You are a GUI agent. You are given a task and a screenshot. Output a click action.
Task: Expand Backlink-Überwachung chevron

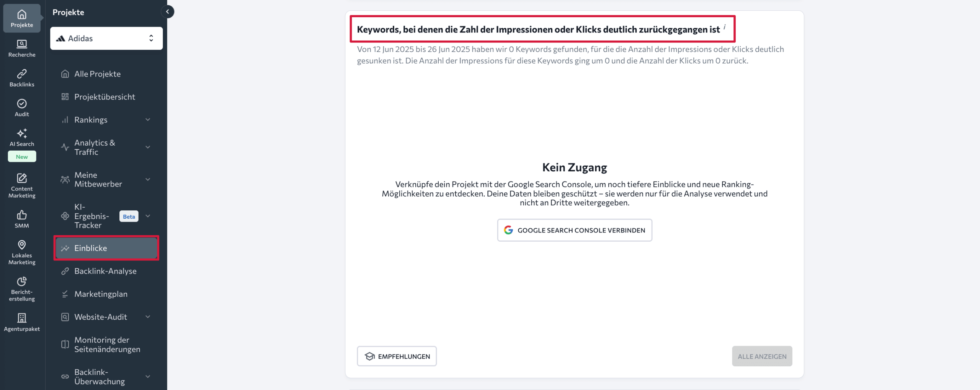click(148, 377)
